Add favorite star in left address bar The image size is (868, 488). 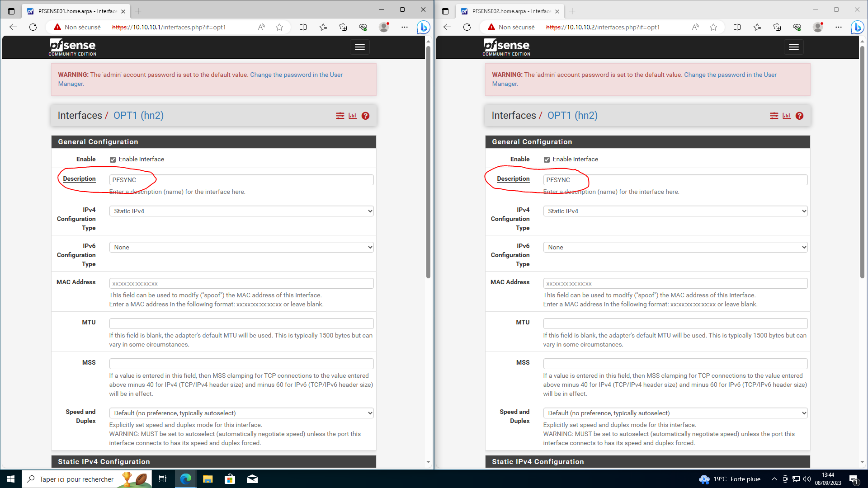(279, 27)
